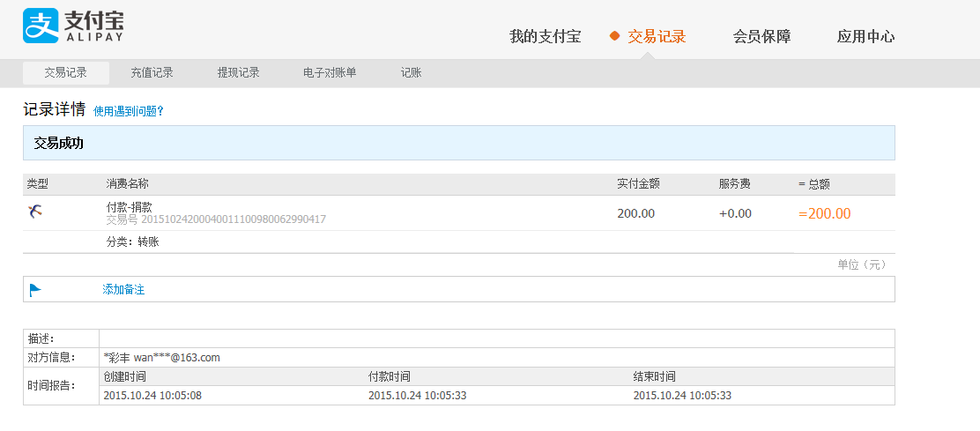Open 会员保障 in top navigation

click(x=761, y=36)
